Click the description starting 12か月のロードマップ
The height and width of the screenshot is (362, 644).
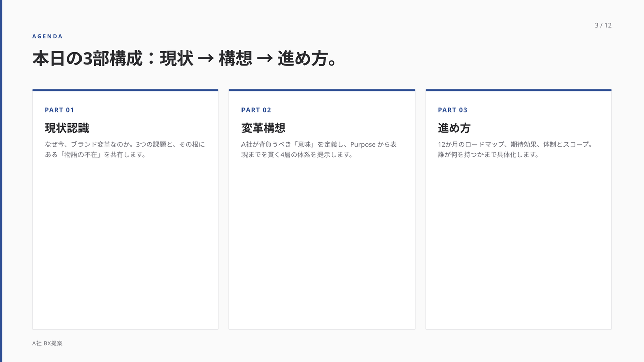coord(516,149)
